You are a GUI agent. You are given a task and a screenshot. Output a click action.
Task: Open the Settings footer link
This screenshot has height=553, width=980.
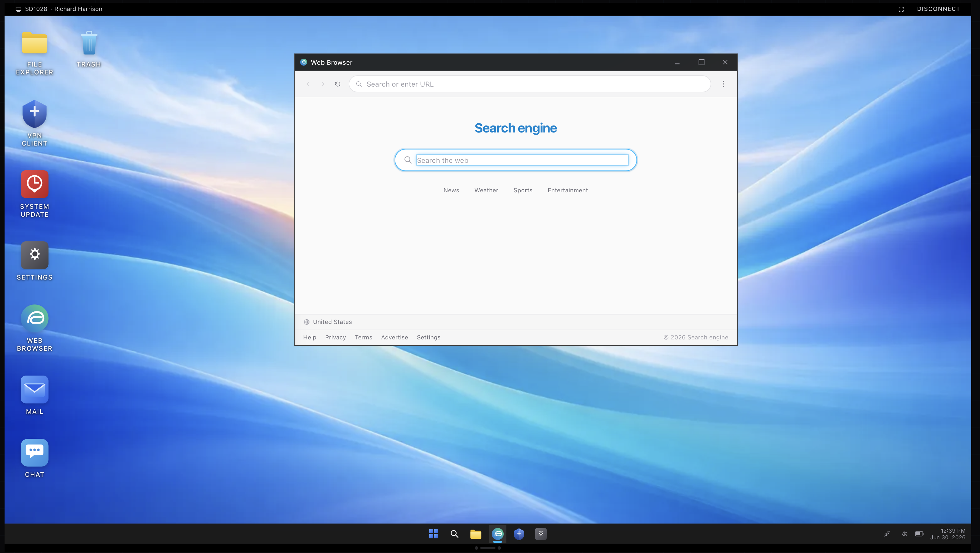[428, 338]
